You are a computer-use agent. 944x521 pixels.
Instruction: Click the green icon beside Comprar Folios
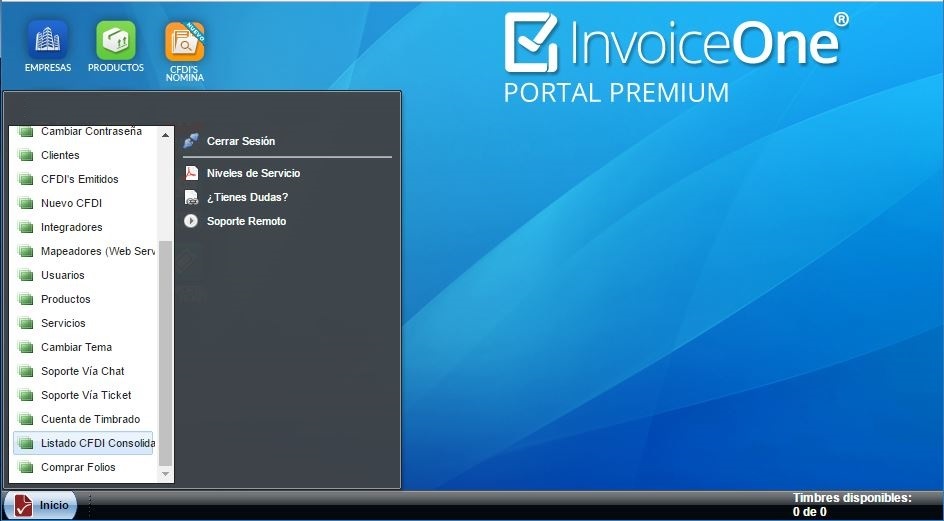25,467
